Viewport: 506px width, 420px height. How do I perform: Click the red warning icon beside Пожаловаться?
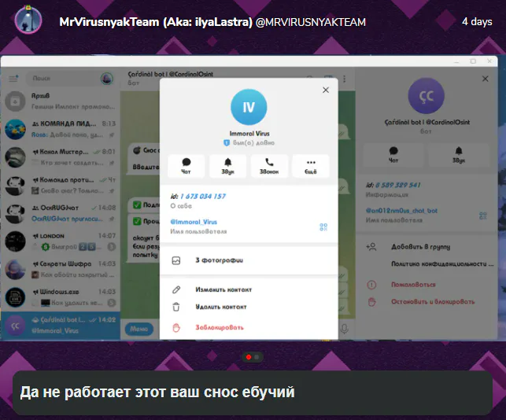pos(371,285)
